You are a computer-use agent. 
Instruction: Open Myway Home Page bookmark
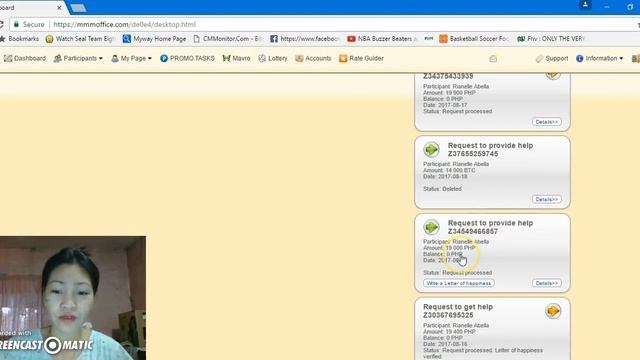[154, 39]
